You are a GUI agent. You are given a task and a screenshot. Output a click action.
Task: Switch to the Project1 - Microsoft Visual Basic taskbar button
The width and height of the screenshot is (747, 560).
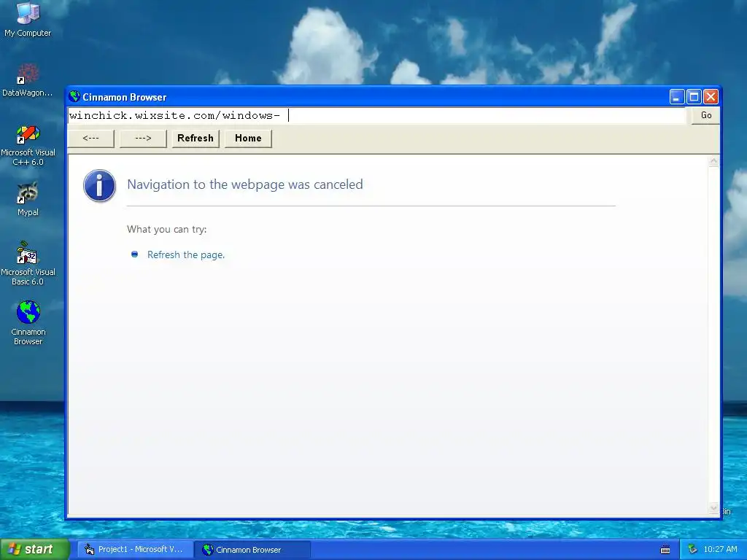click(136, 550)
